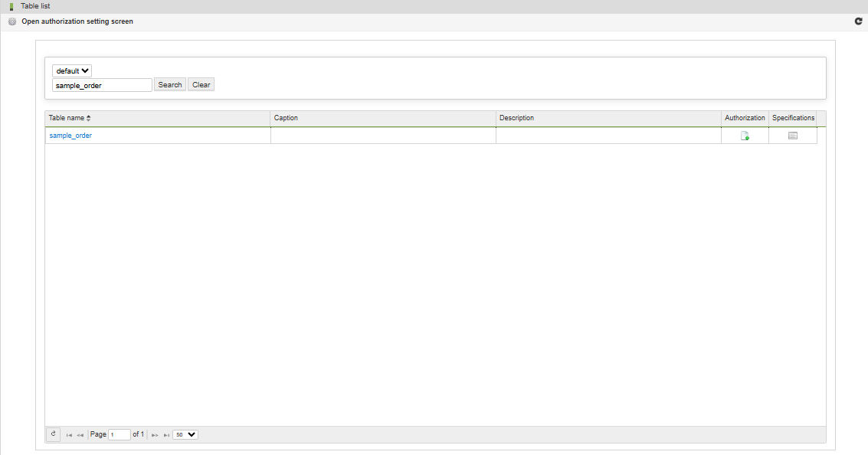Click the Authorization column header
The height and width of the screenshot is (455, 868).
point(745,118)
